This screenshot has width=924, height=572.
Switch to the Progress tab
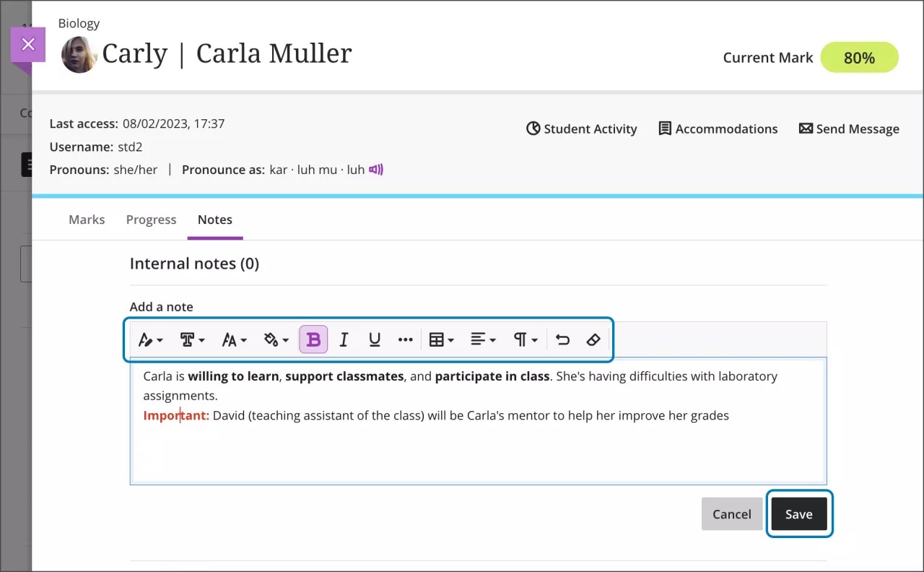pos(151,220)
